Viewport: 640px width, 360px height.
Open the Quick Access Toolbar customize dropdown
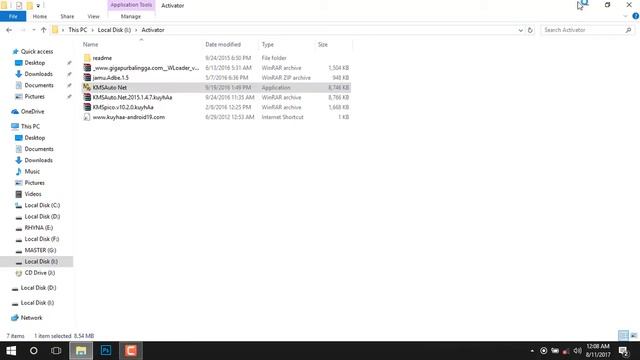pos(38,5)
